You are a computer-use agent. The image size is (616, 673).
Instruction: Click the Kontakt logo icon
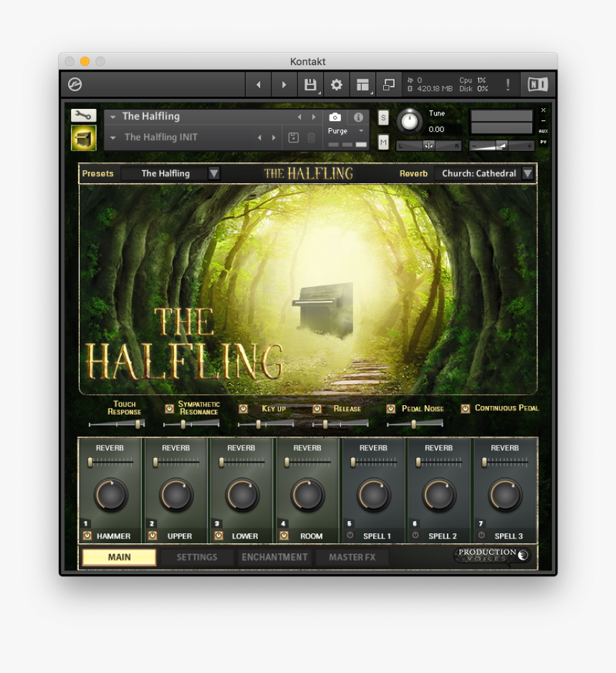pyautogui.click(x=75, y=84)
